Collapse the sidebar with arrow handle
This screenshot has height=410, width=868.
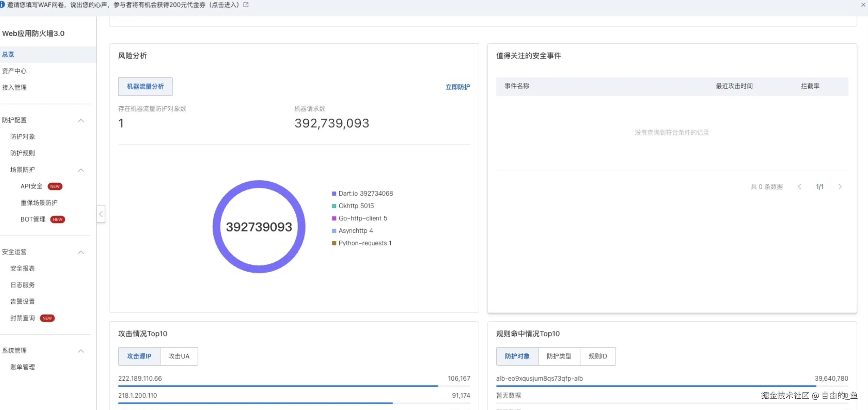pyautogui.click(x=101, y=214)
